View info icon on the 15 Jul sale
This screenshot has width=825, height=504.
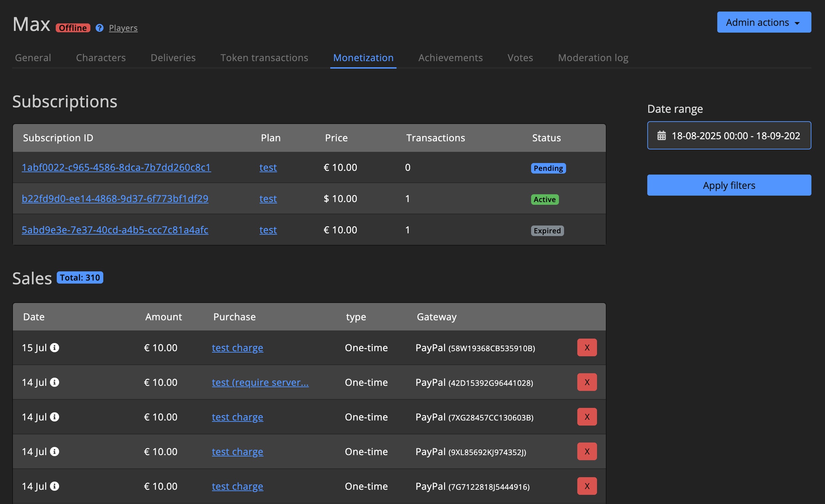click(55, 347)
